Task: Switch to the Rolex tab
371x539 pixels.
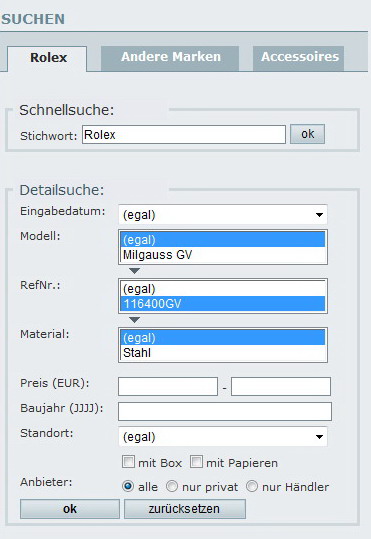Action: click(47, 58)
